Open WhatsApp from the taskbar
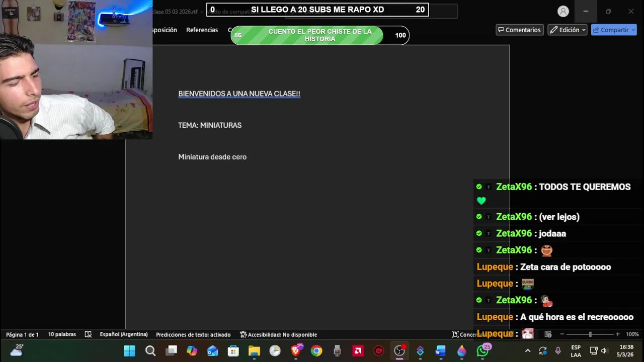The height and width of the screenshot is (362, 644). coord(483,350)
